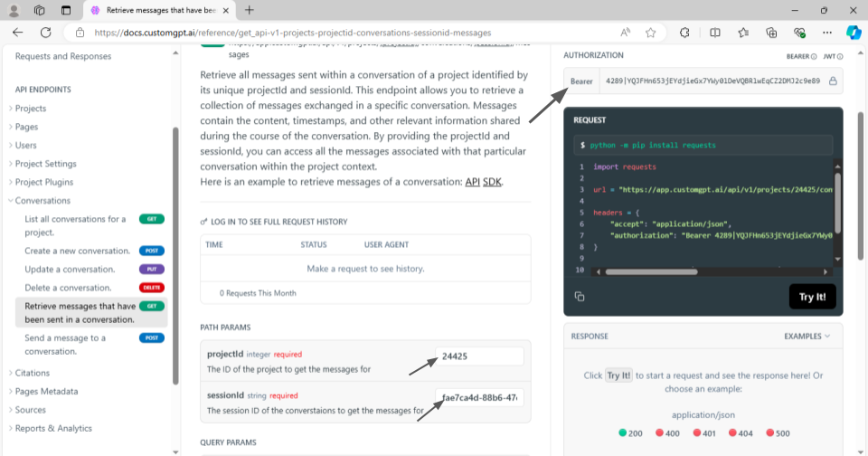Expand Reports & Analytics section
Image resolution: width=868 pixels, height=456 pixels.
click(53, 428)
